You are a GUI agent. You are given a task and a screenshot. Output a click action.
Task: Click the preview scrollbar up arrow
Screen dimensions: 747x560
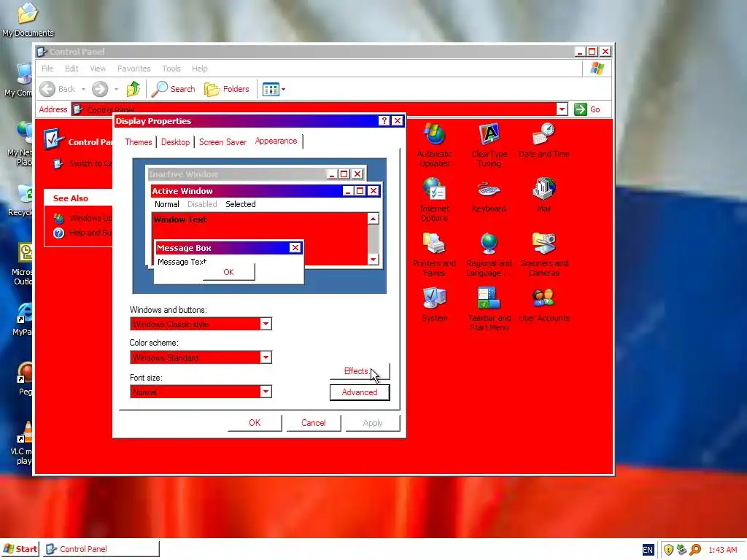click(373, 219)
